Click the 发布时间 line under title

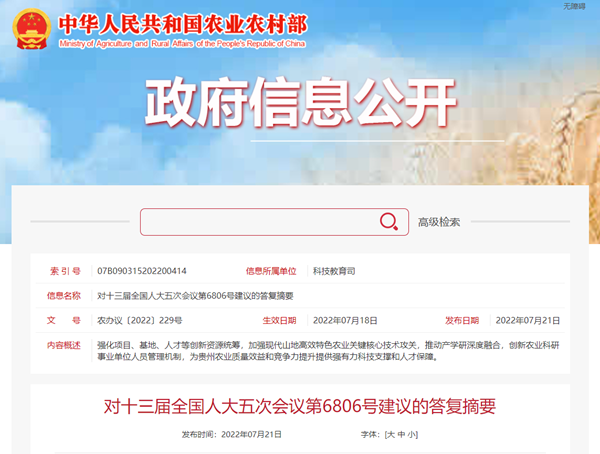(232, 434)
